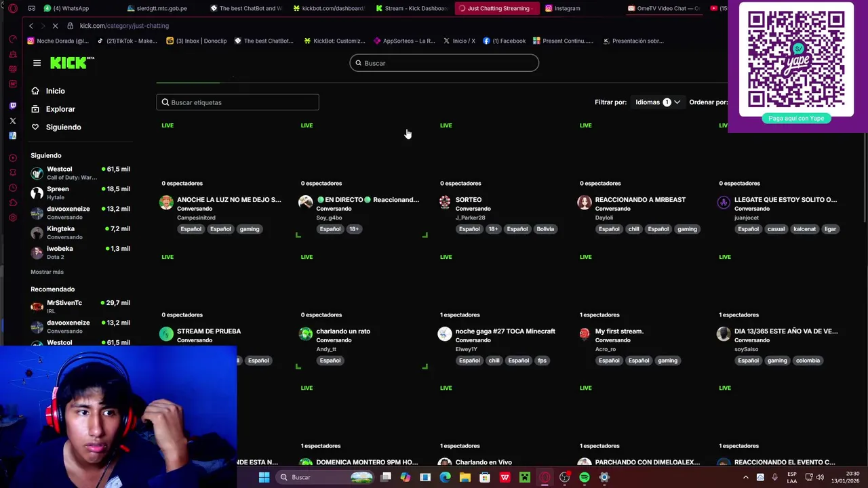This screenshot has height=488, width=868.
Task: Open Spreen channel in the sidebar
Action: [x=80, y=192]
